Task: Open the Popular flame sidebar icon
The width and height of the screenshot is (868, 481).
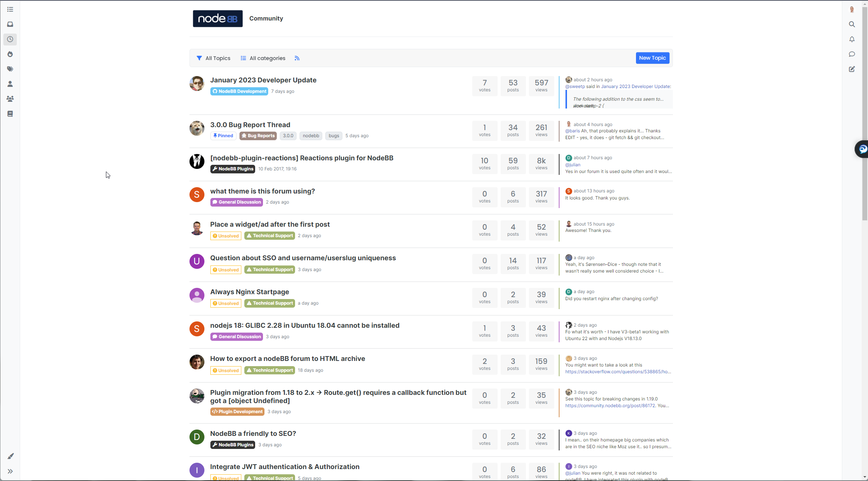Action: click(x=10, y=54)
